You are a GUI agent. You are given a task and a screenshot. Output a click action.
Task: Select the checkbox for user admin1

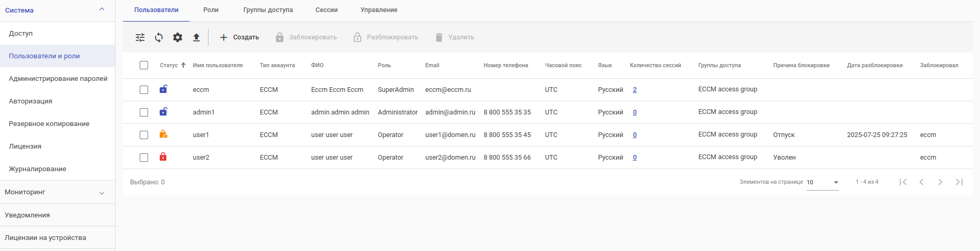tap(144, 112)
